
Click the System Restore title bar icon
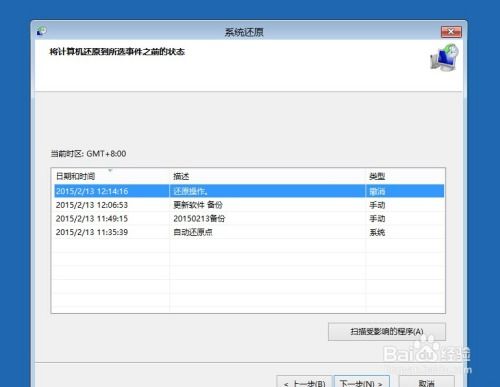click(42, 31)
